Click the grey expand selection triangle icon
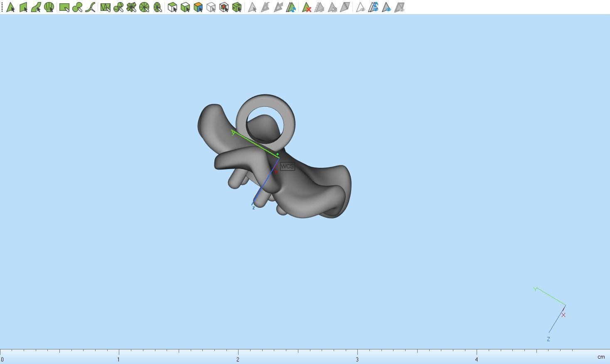The image size is (610, 364). coord(278,7)
